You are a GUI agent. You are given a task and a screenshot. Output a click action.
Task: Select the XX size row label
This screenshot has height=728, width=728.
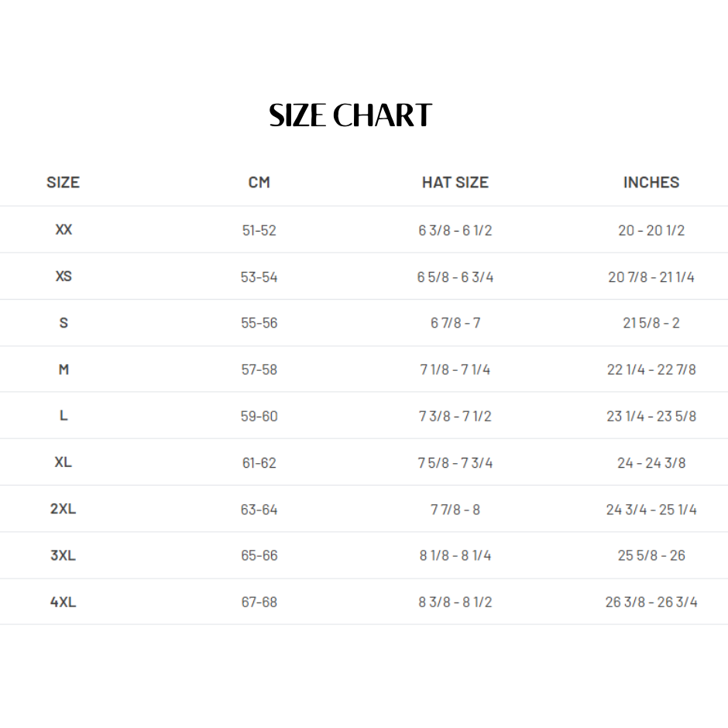point(64,230)
